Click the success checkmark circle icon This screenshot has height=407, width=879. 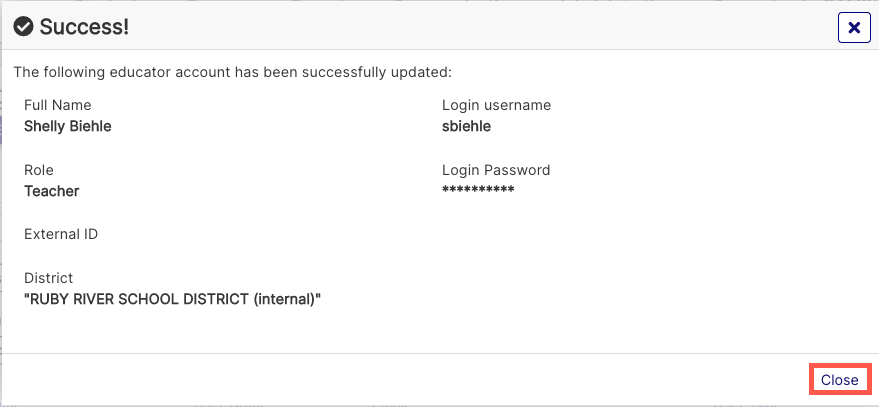pyautogui.click(x=23, y=28)
